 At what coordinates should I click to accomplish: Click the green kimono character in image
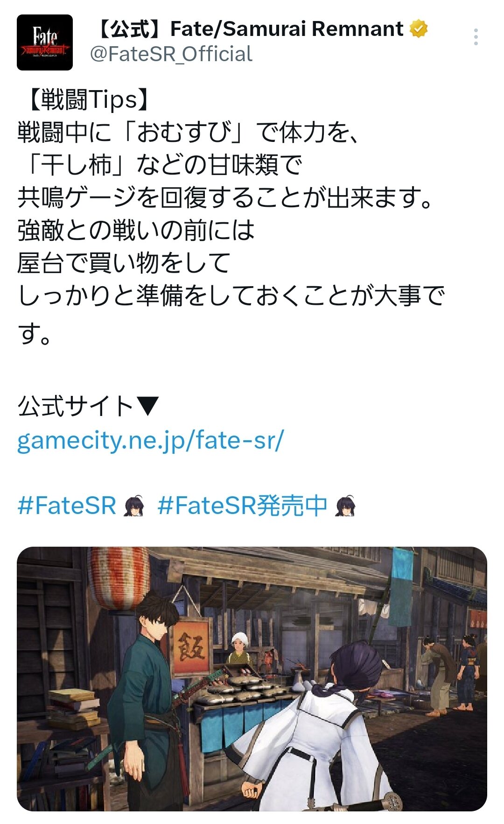(144, 700)
